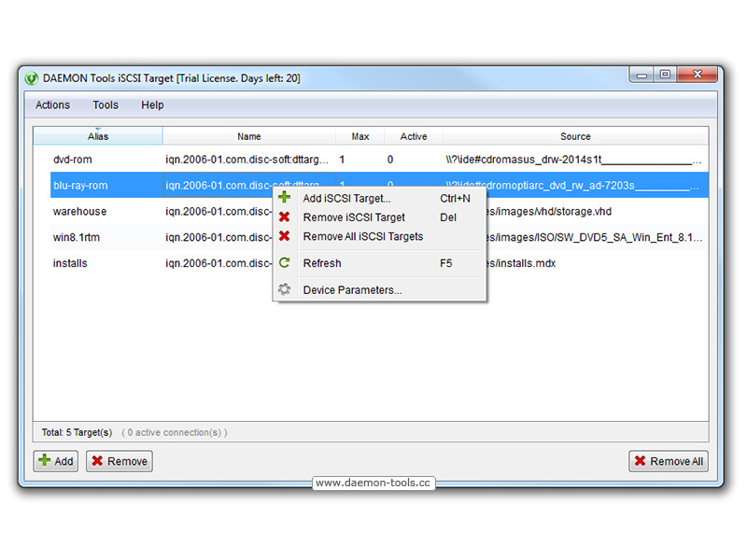This screenshot has width=747, height=560.
Task: Click the red X icon beside Remove iSCSI Target
Action: pos(285,217)
